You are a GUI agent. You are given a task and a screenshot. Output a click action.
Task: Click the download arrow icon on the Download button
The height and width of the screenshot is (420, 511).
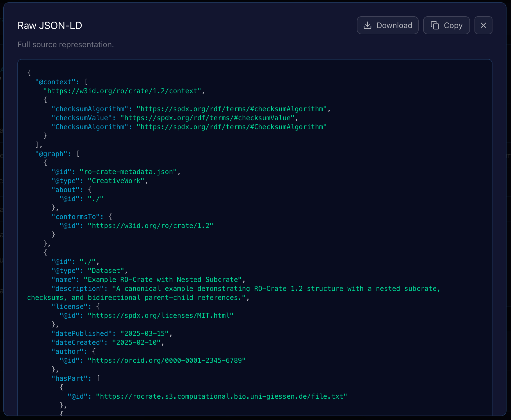point(368,25)
